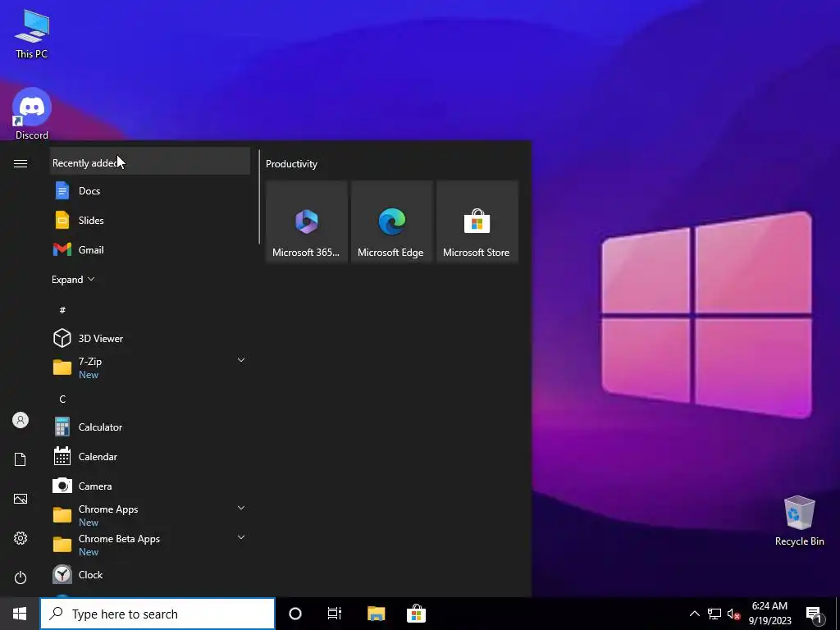Open Documents from Start sidebar

pyautogui.click(x=21, y=459)
